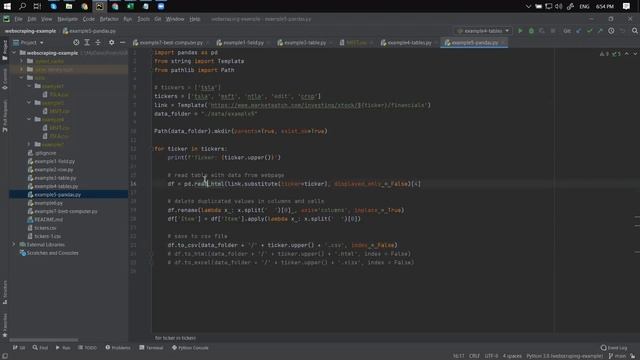Expand all icon in Project panel header

pos(87,42)
